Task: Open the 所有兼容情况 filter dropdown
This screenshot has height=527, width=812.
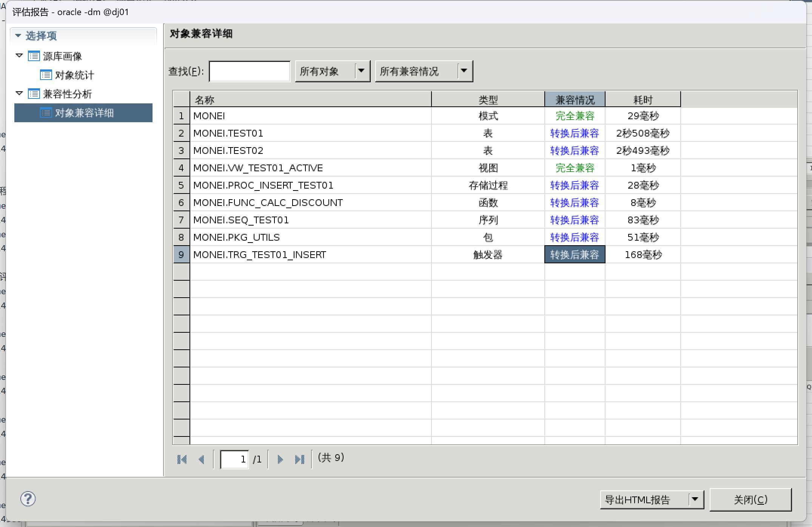Action: (464, 71)
